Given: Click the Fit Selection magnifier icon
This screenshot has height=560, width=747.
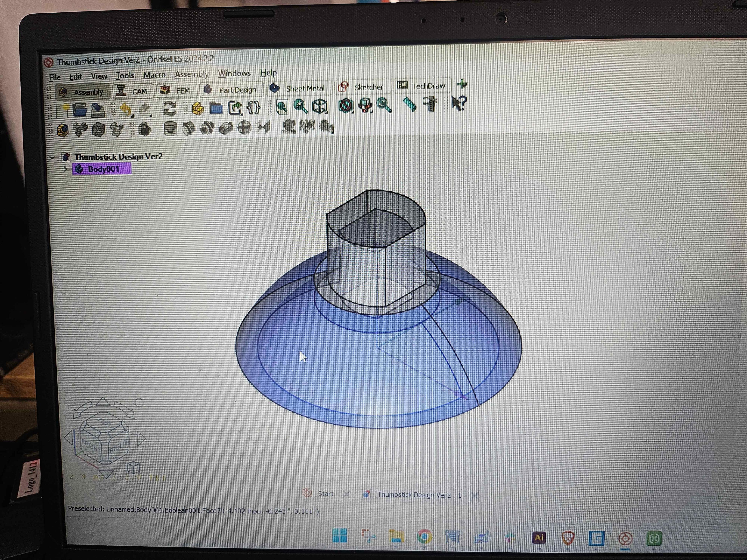Looking at the screenshot, I should 301,106.
